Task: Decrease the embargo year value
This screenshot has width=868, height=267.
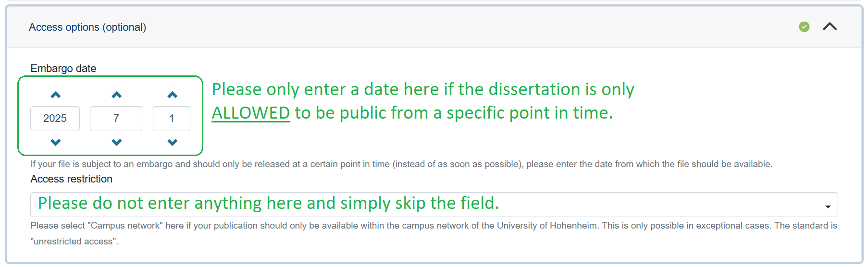Action: [55, 142]
